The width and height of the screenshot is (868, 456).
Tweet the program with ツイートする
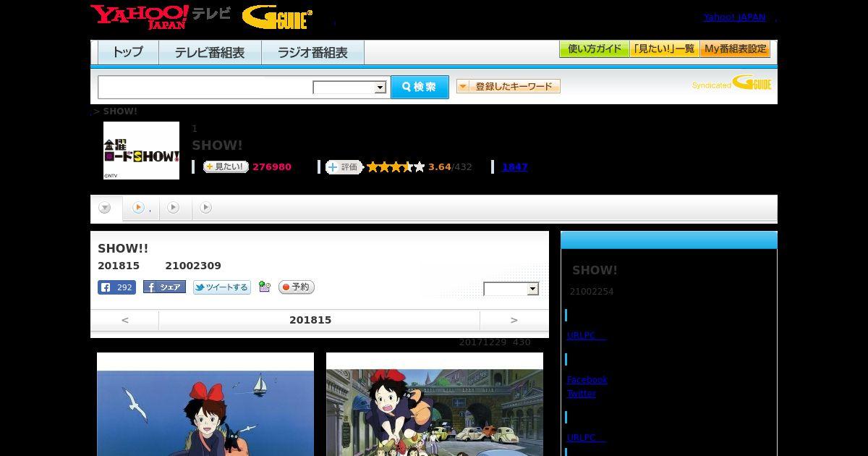222,287
